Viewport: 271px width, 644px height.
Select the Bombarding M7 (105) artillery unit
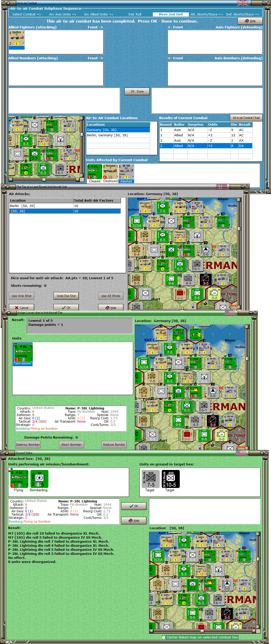coord(39,479)
